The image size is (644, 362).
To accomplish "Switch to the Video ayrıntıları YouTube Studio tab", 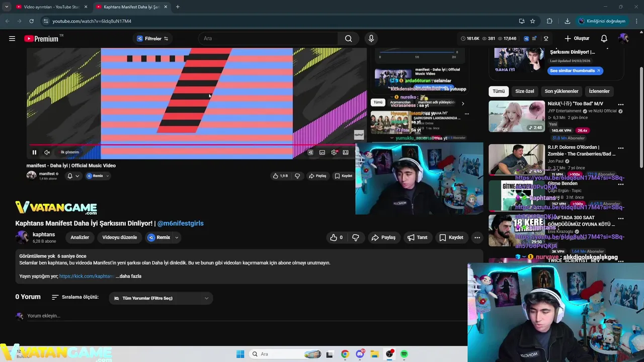I will (x=50, y=7).
